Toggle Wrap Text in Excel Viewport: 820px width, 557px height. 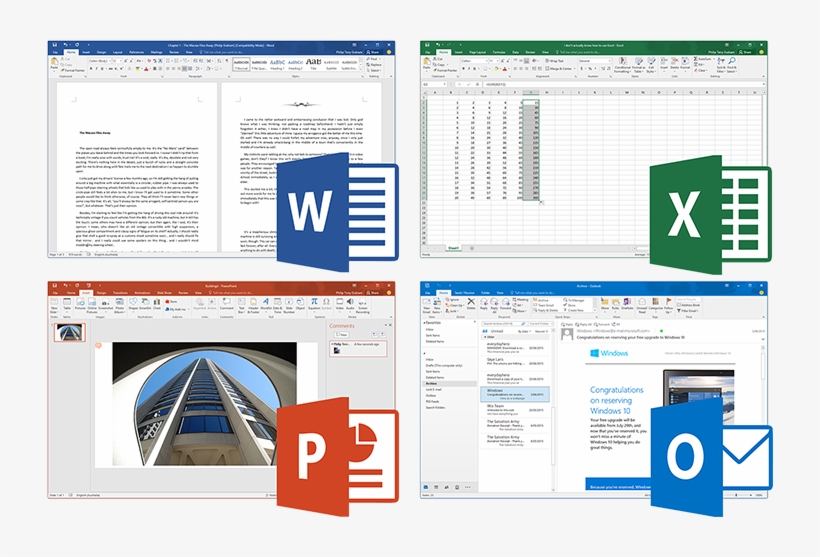point(554,61)
